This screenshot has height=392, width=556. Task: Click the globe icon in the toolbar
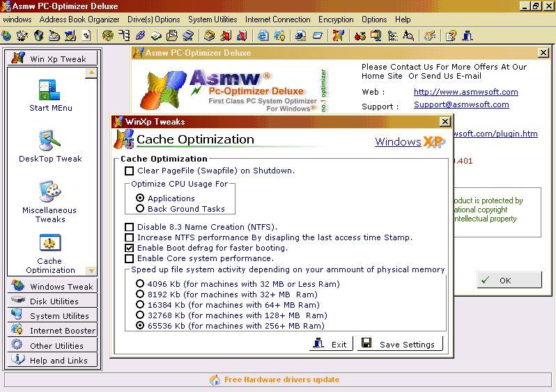tap(6, 36)
